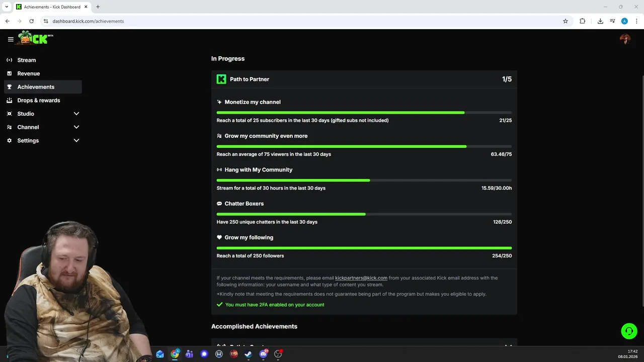Viewport: 644px width, 362px height.
Task: Click the Chrome taskbar icon
Action: (175, 354)
